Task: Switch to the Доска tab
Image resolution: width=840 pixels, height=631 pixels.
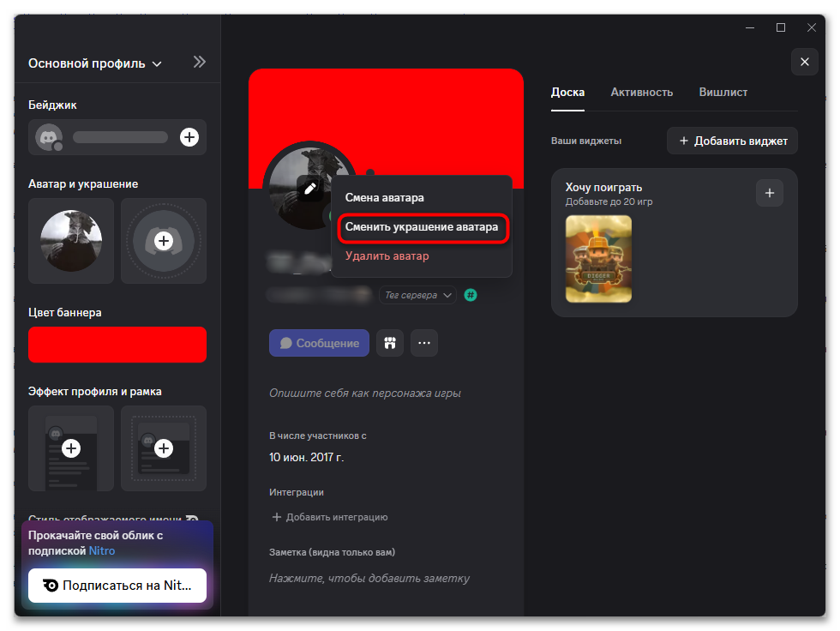Action: click(567, 92)
